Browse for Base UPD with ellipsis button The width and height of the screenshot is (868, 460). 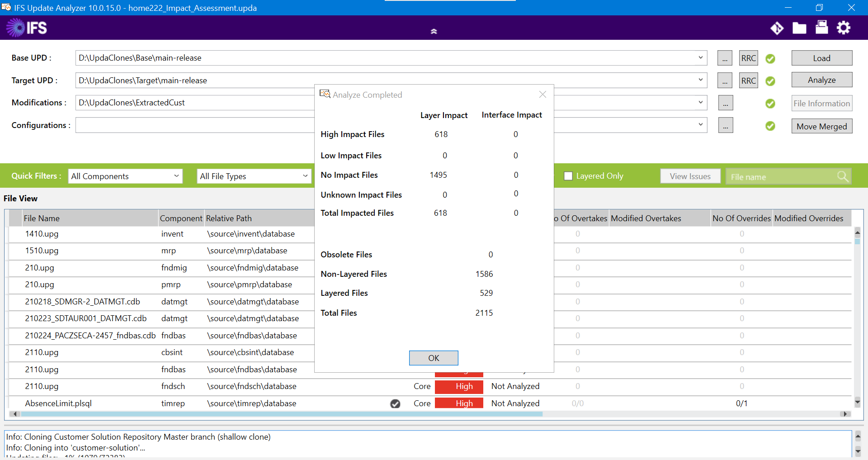click(x=725, y=58)
